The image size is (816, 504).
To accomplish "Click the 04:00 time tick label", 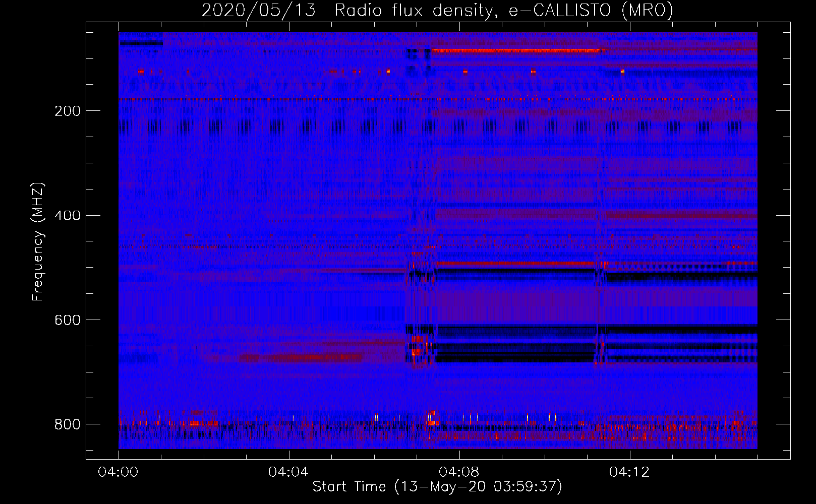I will click(118, 472).
